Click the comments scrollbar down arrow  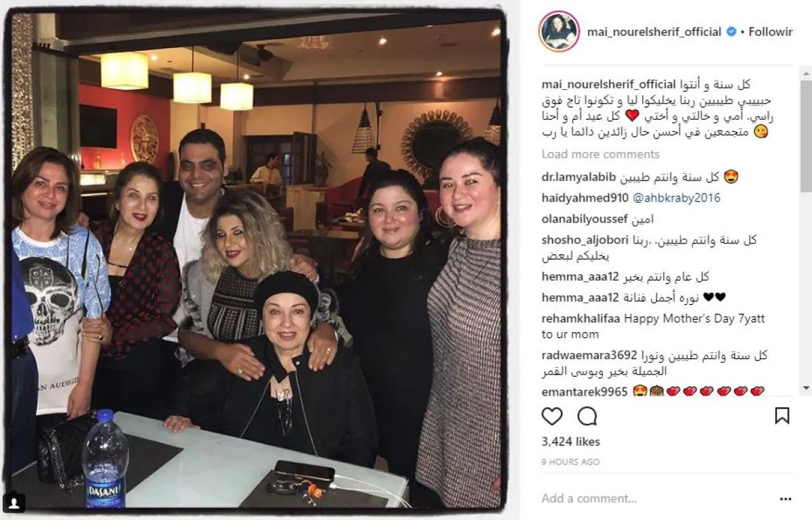805,388
